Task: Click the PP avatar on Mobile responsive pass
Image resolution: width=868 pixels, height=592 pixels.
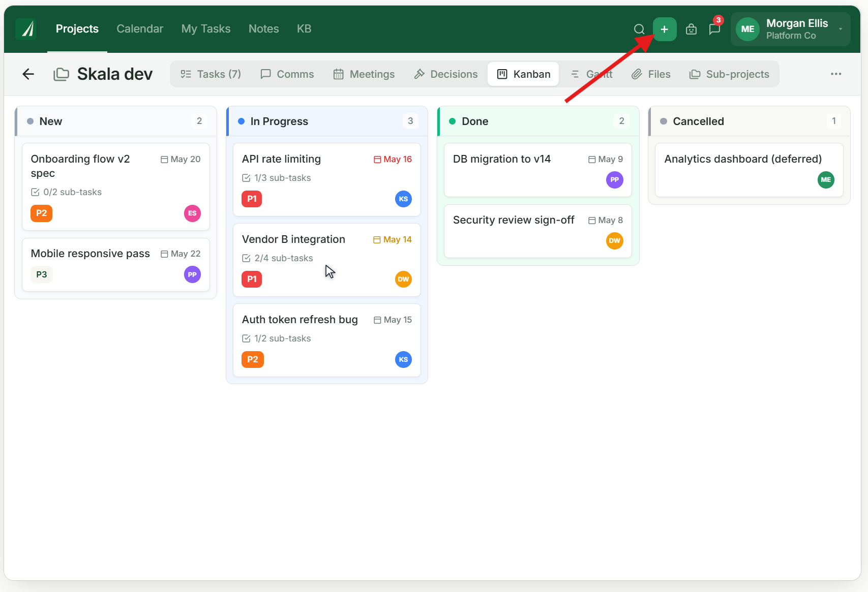Action: pos(192,275)
